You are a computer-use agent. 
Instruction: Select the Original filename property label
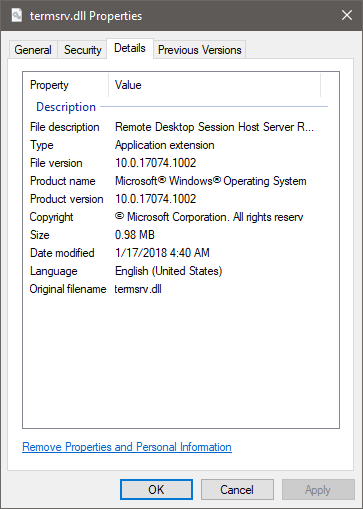(68, 289)
